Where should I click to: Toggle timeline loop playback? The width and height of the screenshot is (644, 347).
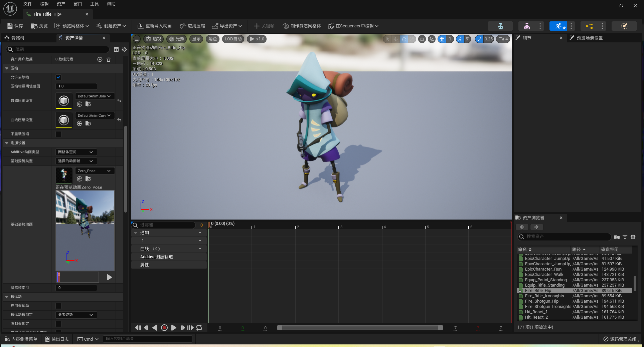[x=199, y=328]
